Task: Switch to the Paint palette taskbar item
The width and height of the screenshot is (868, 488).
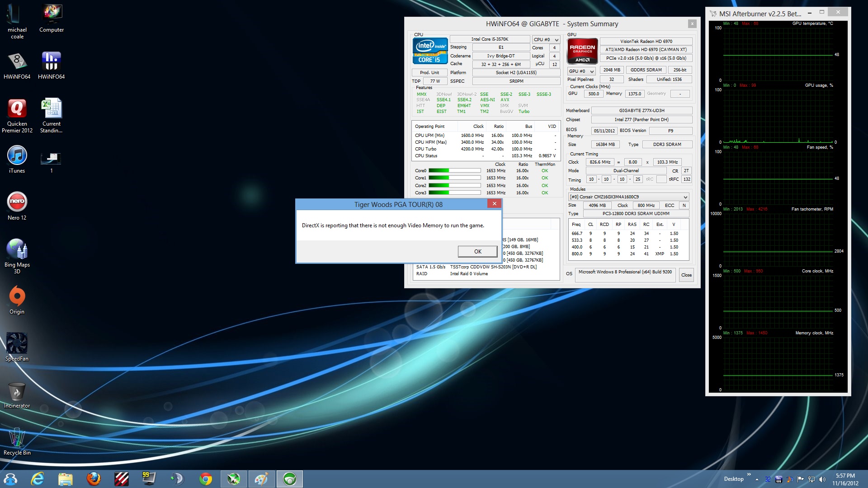Action: [261, 479]
